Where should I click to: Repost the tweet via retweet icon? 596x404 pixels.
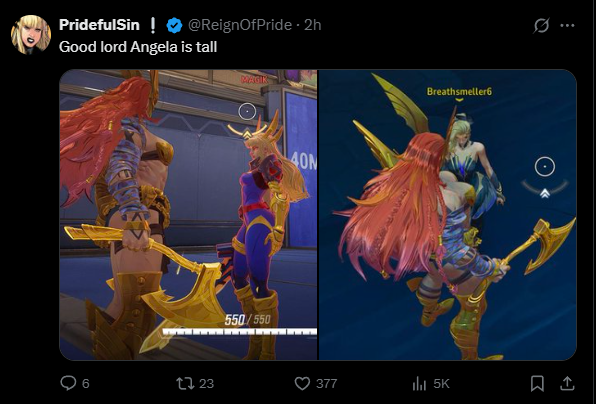point(185,383)
